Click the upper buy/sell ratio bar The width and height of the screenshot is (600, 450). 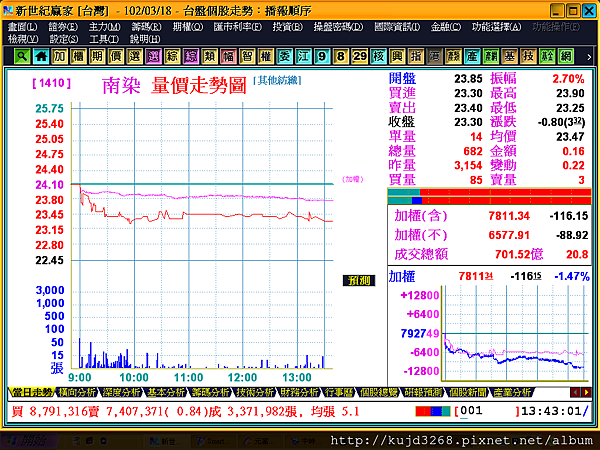pos(489,192)
